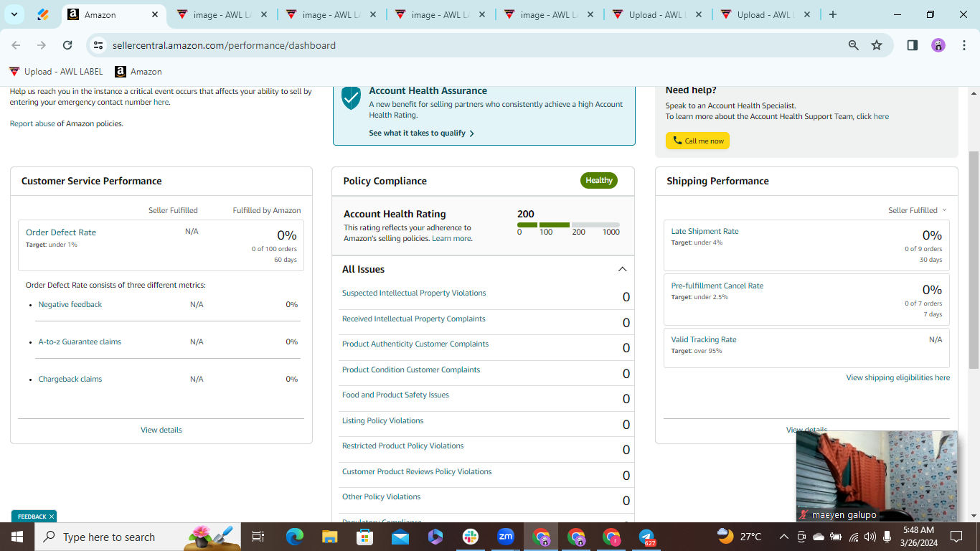
Task: Click the Windows taskbar search box
Action: point(138,537)
